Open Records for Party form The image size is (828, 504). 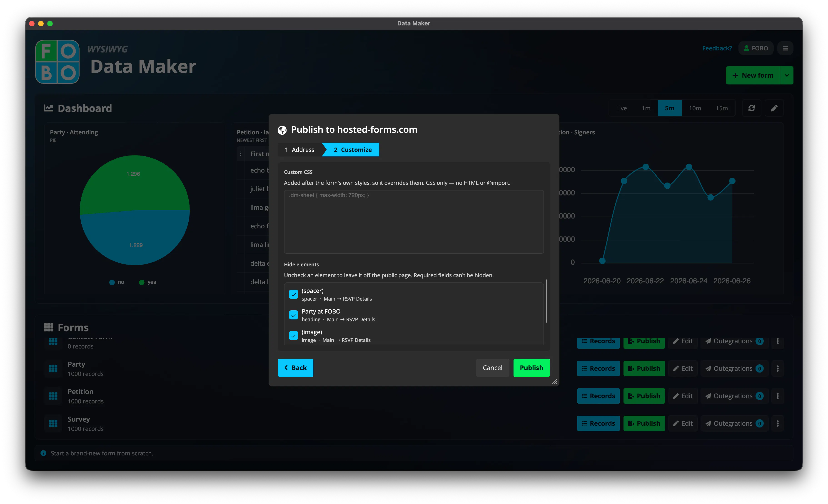tap(598, 369)
